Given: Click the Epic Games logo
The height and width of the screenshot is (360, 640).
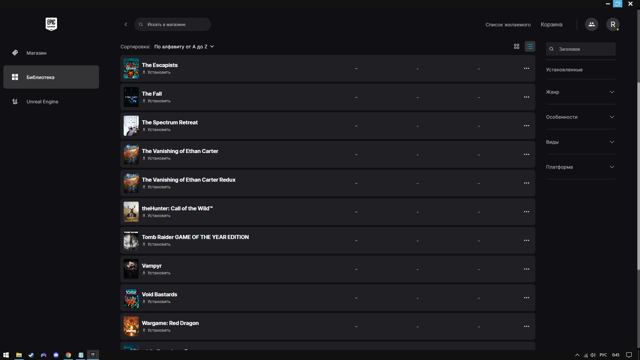Looking at the screenshot, I should coord(51,24).
